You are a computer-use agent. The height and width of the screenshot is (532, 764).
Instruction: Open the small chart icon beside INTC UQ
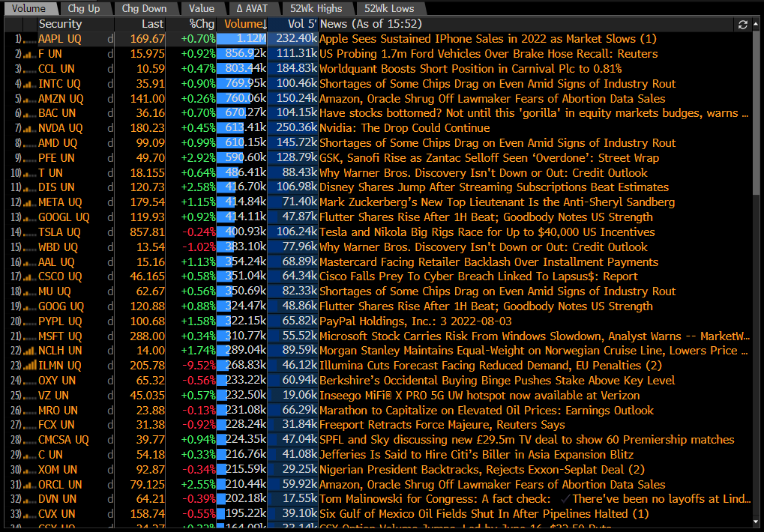click(x=30, y=84)
